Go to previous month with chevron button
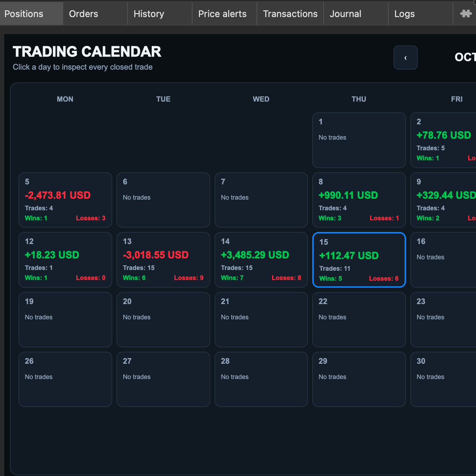 tap(406, 58)
